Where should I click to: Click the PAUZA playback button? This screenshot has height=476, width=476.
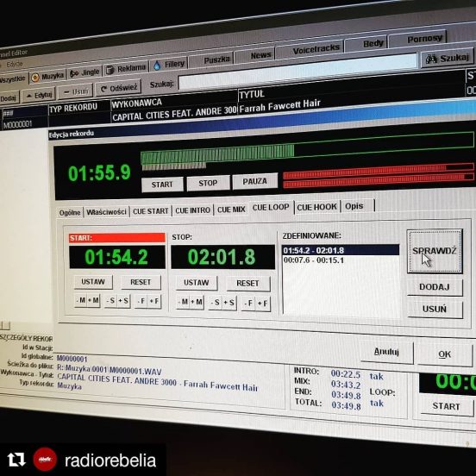254,181
